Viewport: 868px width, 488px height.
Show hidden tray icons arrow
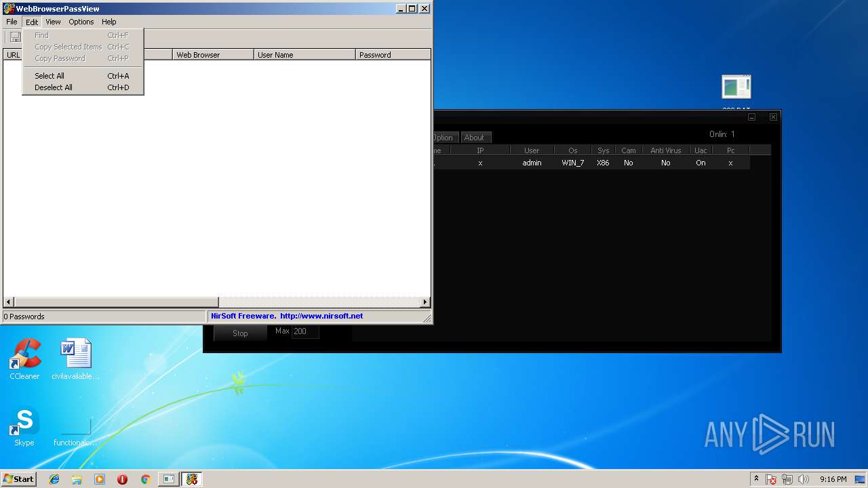click(x=756, y=479)
